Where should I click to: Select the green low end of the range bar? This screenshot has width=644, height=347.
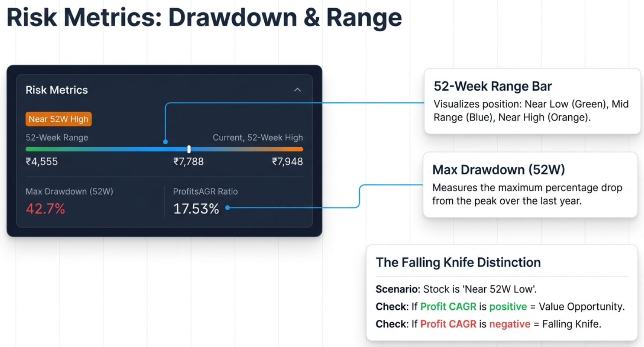[x=34, y=149]
